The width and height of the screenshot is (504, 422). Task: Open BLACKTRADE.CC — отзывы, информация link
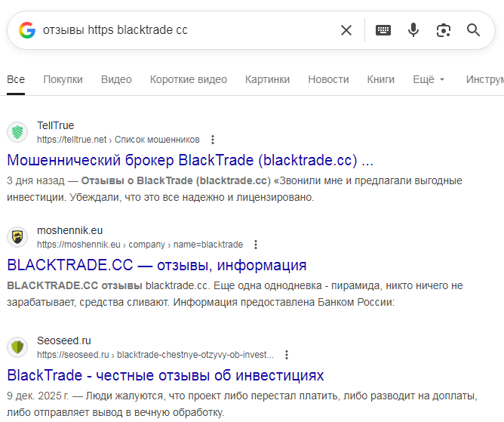coord(156,265)
